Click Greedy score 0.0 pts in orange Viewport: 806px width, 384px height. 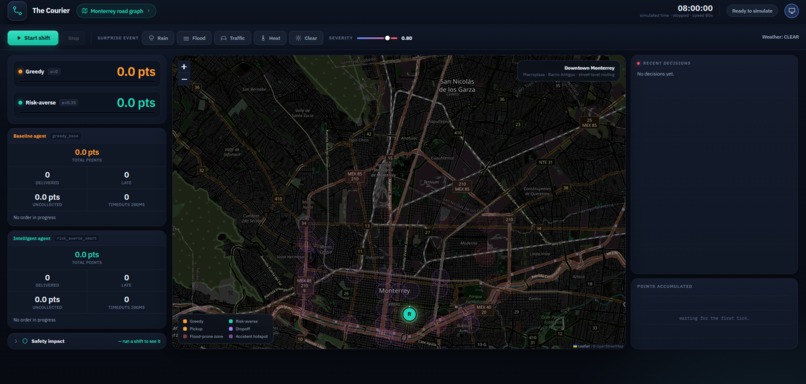coord(136,72)
